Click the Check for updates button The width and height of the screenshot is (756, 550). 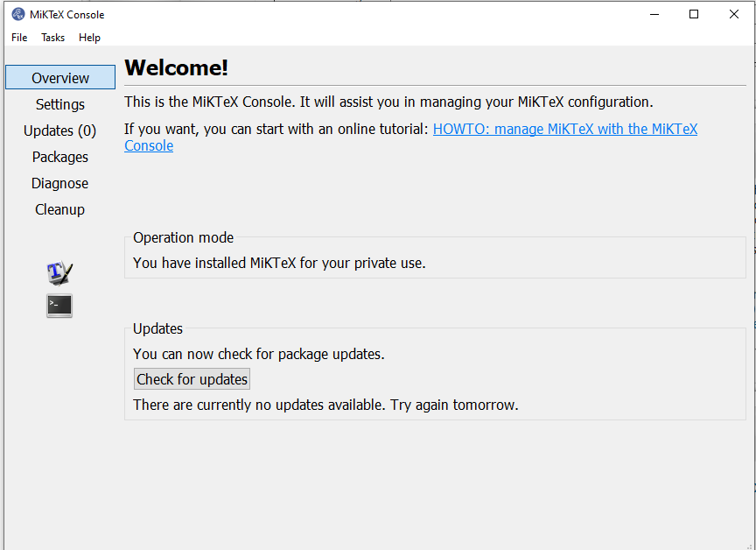[x=192, y=379]
